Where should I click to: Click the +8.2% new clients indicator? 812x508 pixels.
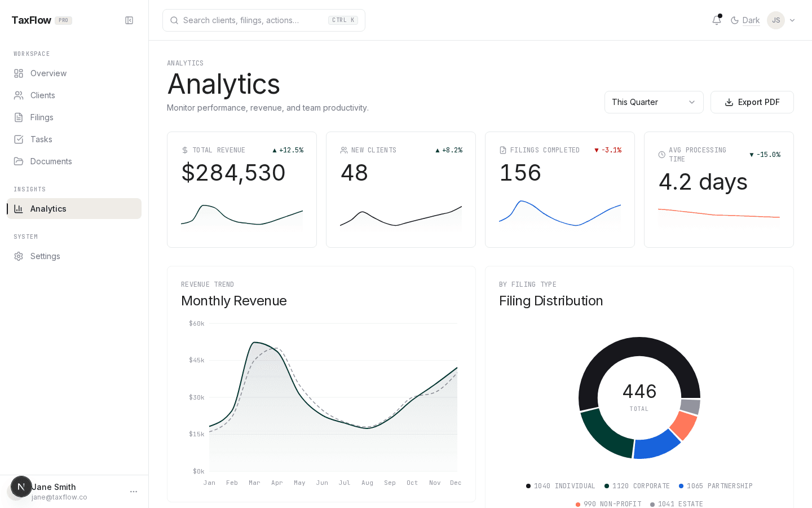click(x=449, y=150)
